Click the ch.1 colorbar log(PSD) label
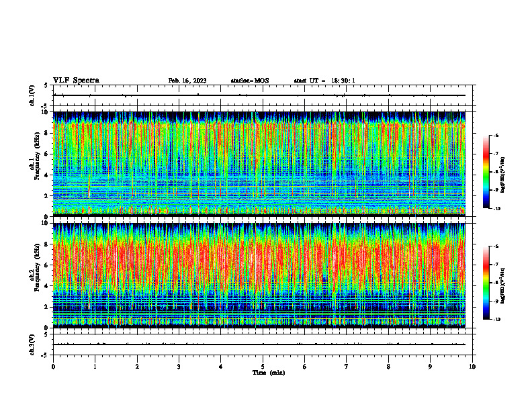This screenshot has height=411, width=532. click(503, 175)
